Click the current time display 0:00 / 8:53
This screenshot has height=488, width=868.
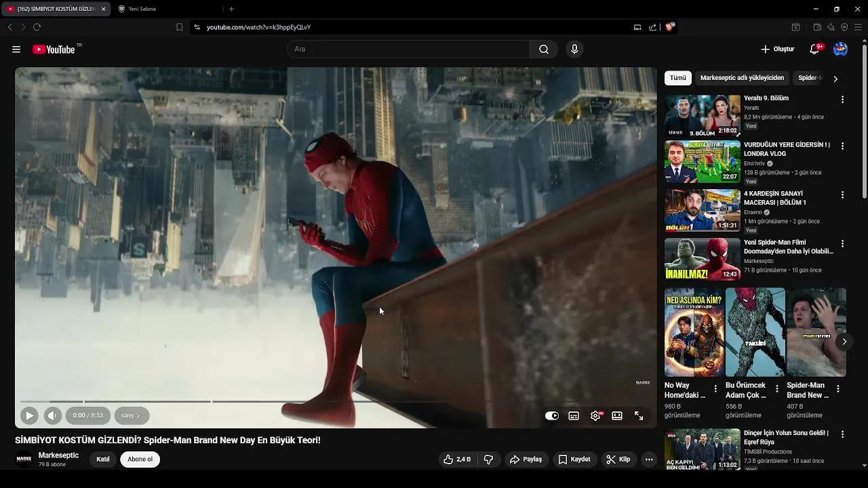[x=88, y=415]
